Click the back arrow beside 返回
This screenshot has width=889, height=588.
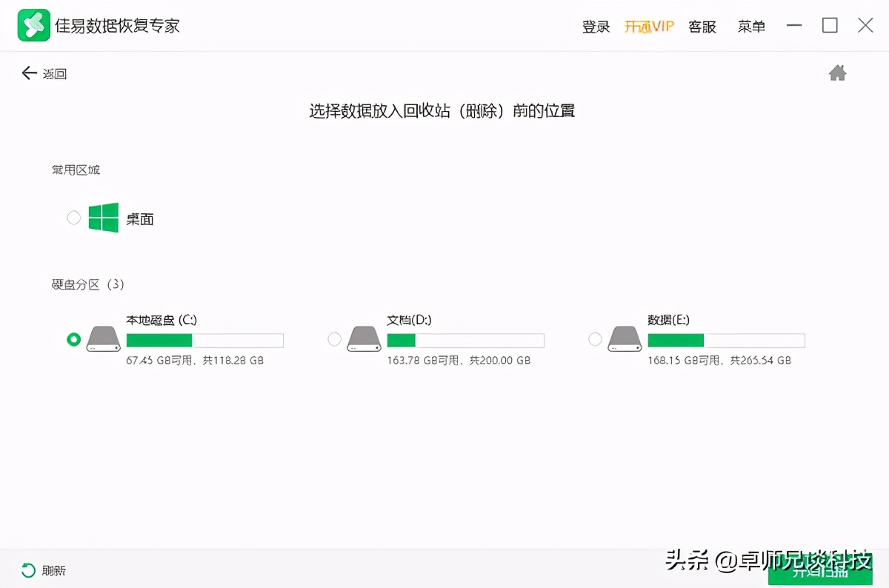[28, 73]
